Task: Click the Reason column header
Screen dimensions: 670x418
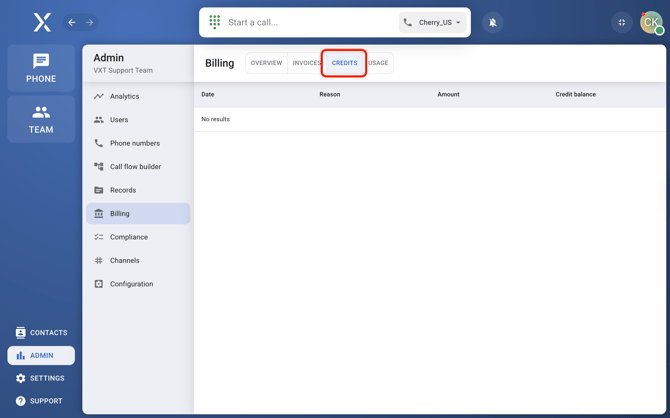Action: [330, 94]
